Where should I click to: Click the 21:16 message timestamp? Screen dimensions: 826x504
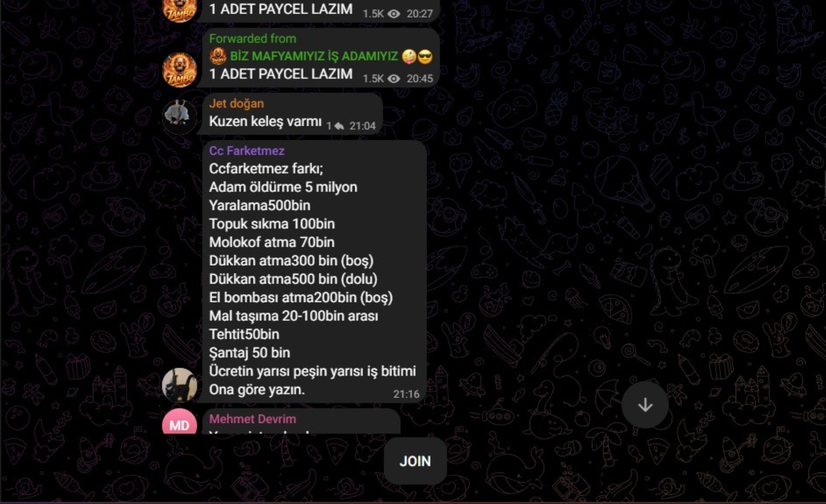[406, 394]
